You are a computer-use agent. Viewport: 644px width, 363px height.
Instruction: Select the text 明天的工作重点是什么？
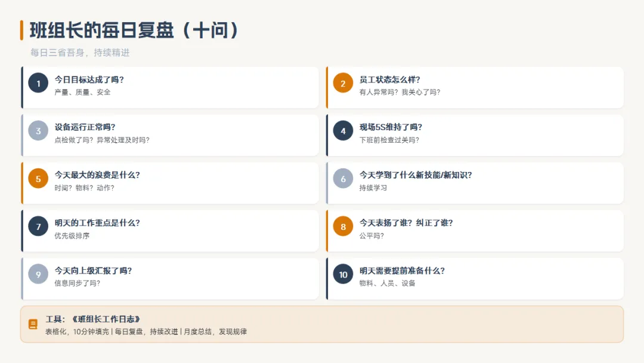coord(97,223)
